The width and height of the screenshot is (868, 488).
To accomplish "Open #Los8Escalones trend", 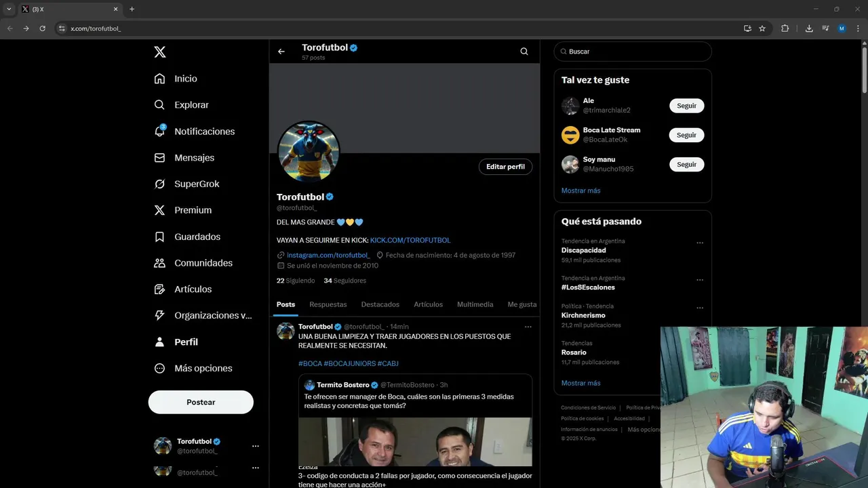I will (588, 287).
